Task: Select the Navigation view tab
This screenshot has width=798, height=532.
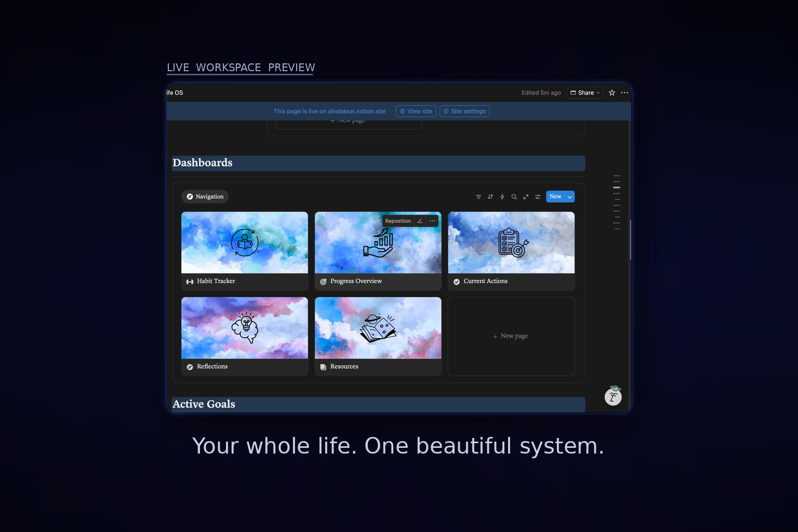Action: [x=205, y=196]
